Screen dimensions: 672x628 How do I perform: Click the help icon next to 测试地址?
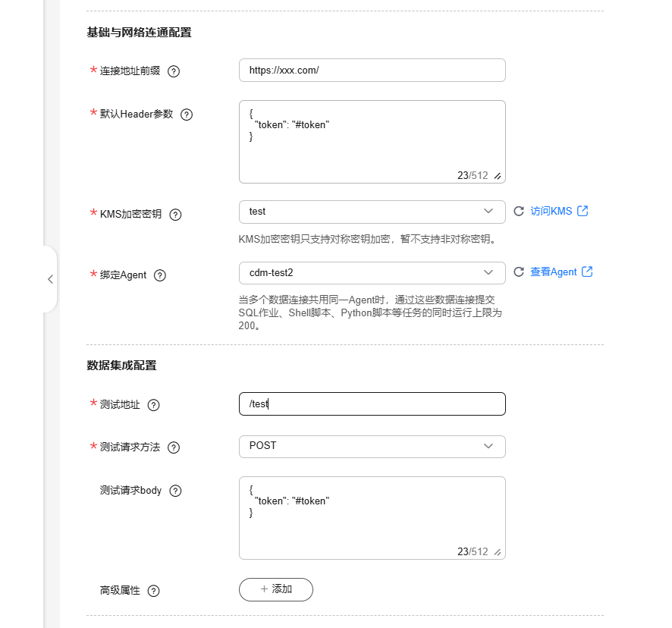pyautogui.click(x=154, y=405)
